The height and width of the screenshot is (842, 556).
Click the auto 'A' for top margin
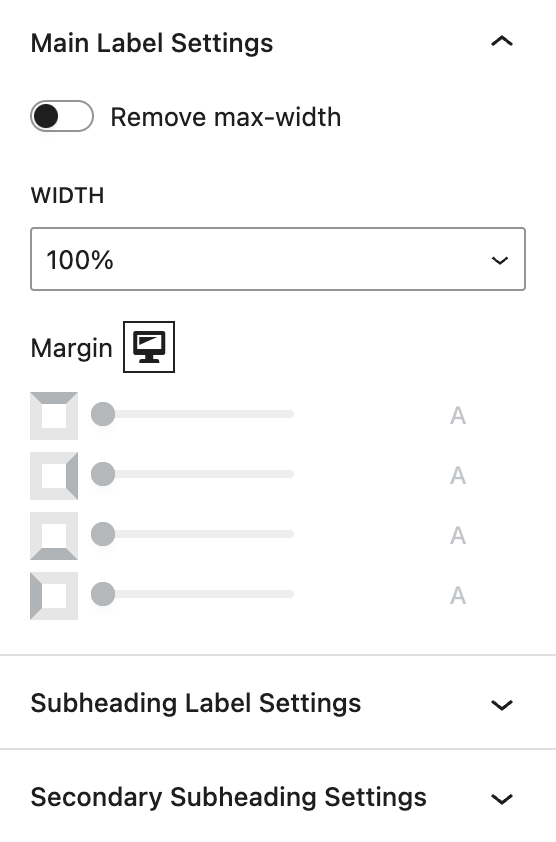click(458, 416)
